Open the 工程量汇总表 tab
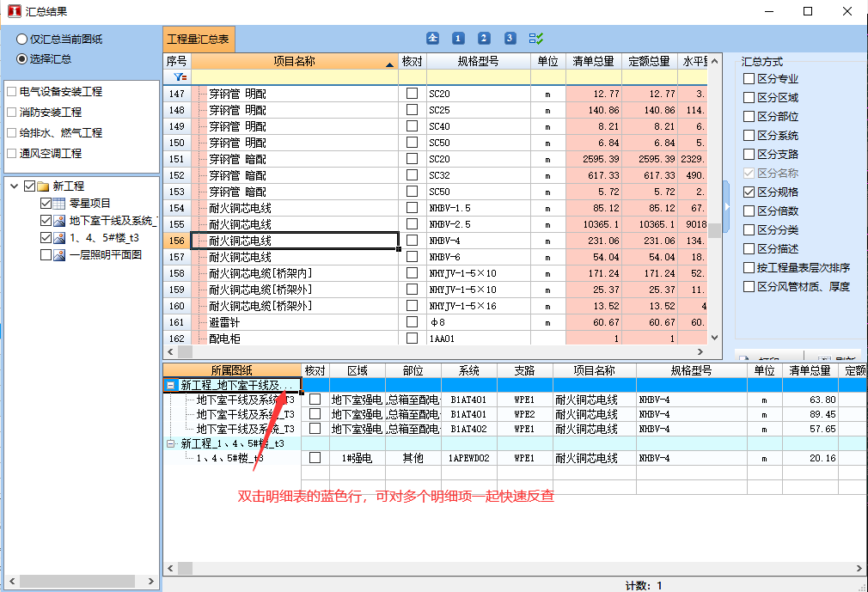 click(x=198, y=40)
